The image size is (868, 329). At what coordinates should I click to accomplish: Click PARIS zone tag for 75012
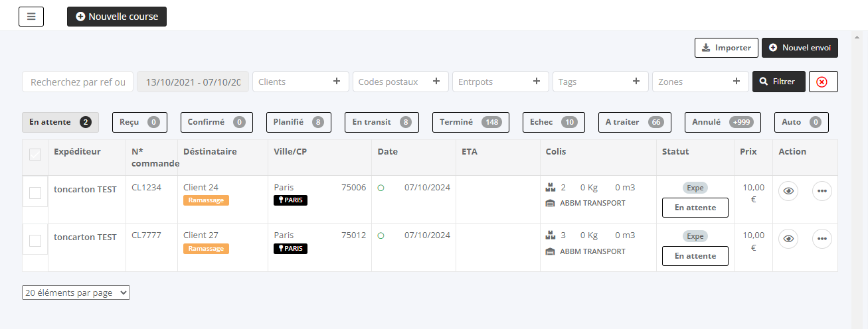pyautogui.click(x=290, y=249)
